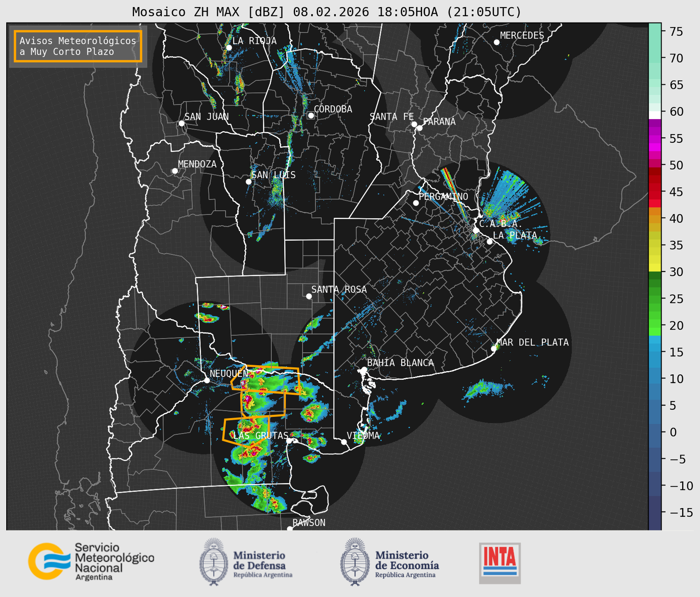Click the VIEDMA label text
This screenshot has height=597, width=700.
pos(363,436)
